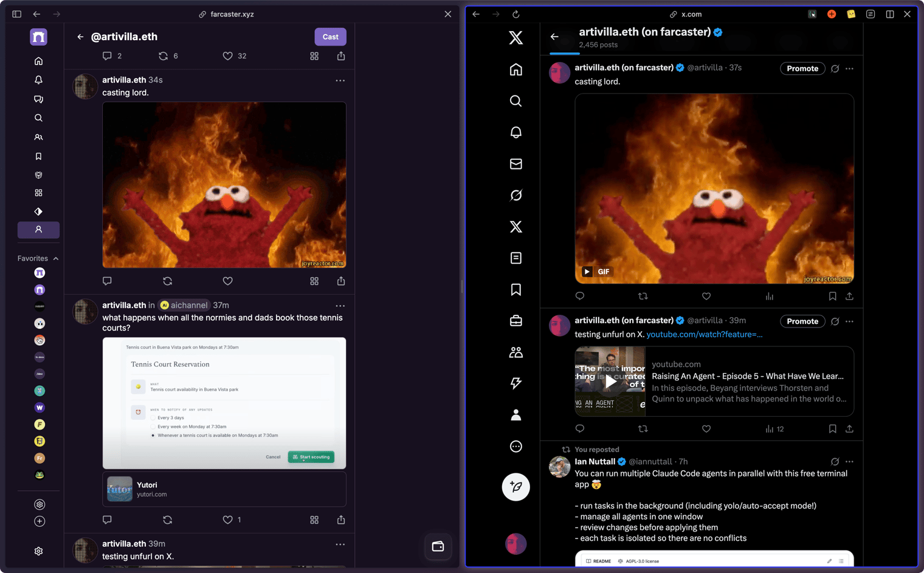Open Grok from the X sidebar

pyautogui.click(x=515, y=195)
